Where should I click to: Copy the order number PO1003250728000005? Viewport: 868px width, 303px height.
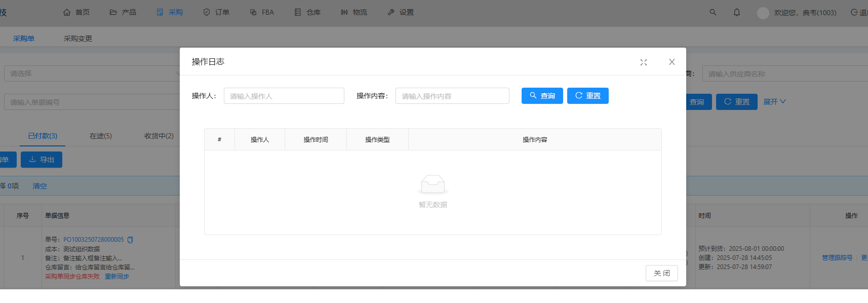pos(130,240)
